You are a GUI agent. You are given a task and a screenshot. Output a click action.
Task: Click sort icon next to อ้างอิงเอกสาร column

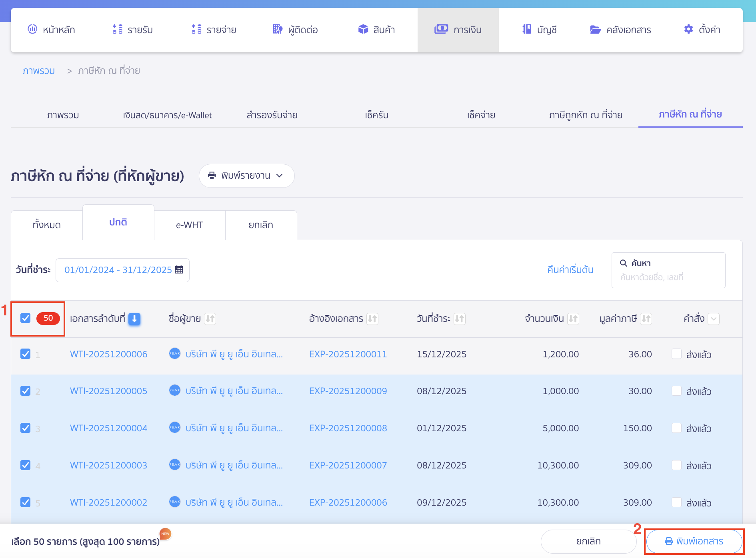pos(372,319)
